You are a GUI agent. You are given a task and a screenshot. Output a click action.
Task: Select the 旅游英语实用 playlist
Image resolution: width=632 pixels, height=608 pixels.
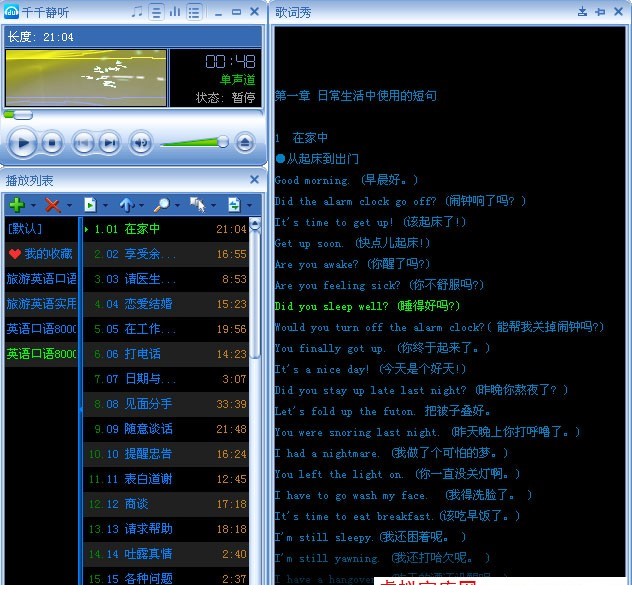point(42,304)
